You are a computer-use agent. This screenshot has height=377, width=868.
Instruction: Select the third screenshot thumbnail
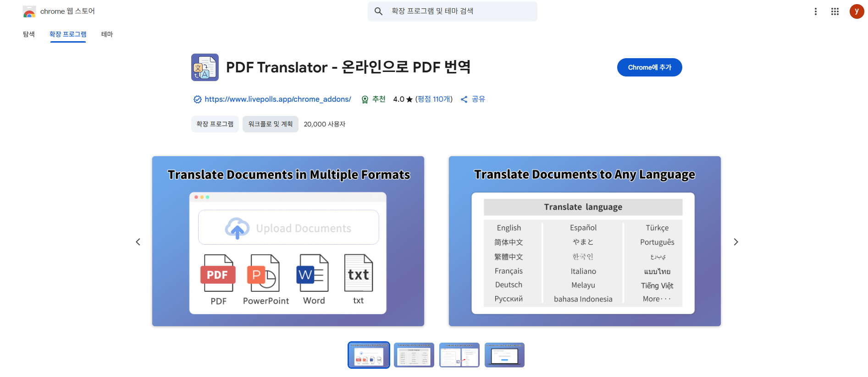click(459, 355)
